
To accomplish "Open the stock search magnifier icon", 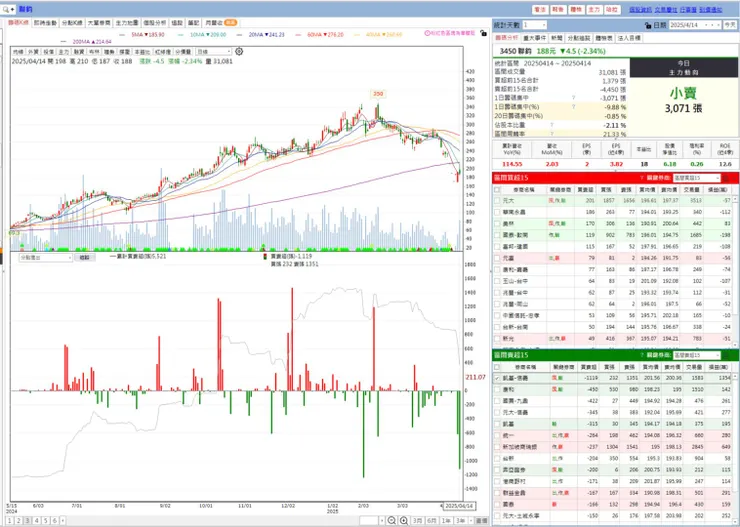I will [6, 9].
